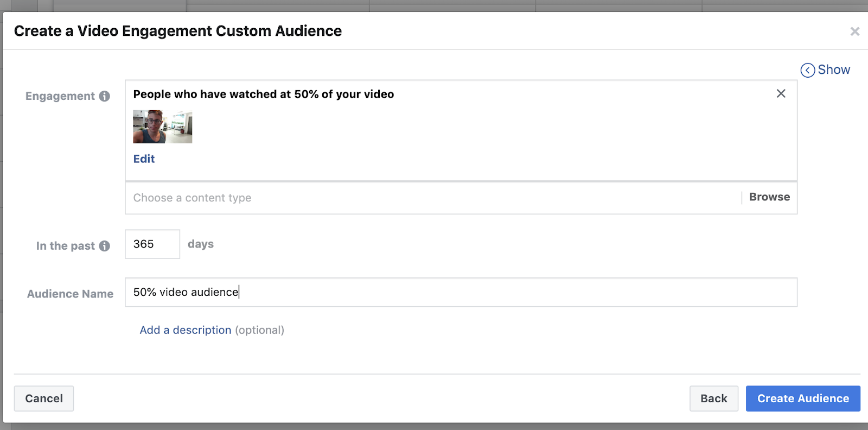Click the engagement text about 50% watched
The width and height of the screenshot is (868, 430).
tap(264, 94)
